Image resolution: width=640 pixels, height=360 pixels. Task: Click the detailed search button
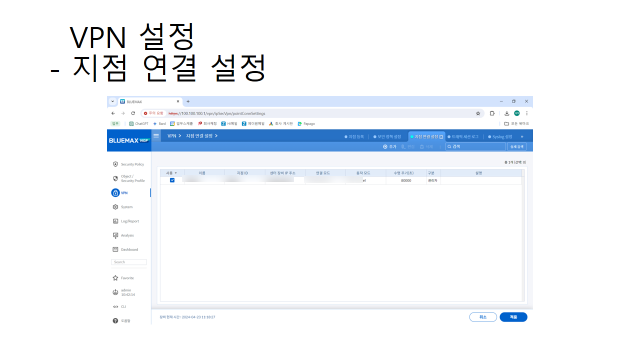(x=517, y=147)
